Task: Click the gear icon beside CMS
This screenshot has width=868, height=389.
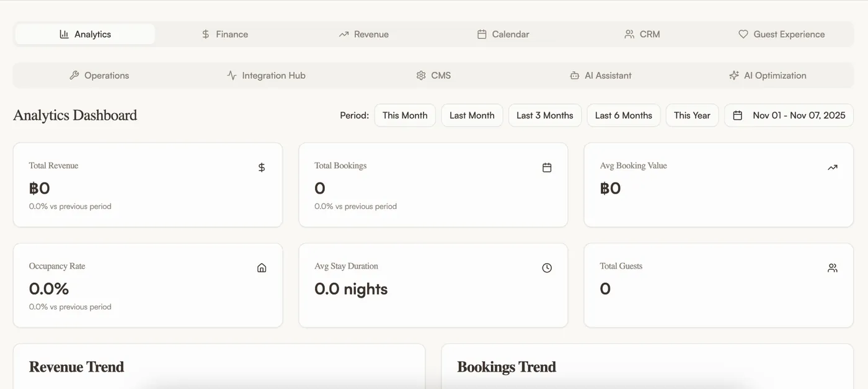Action: tap(421, 75)
